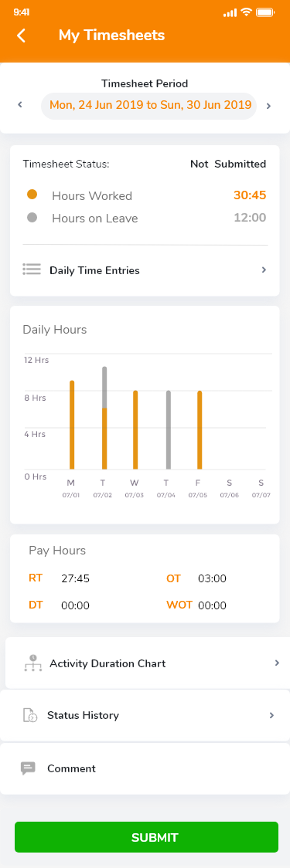Viewport: 290px width, 868px height.
Task: Go to previous timesheet period arrow
Action: 20,104
